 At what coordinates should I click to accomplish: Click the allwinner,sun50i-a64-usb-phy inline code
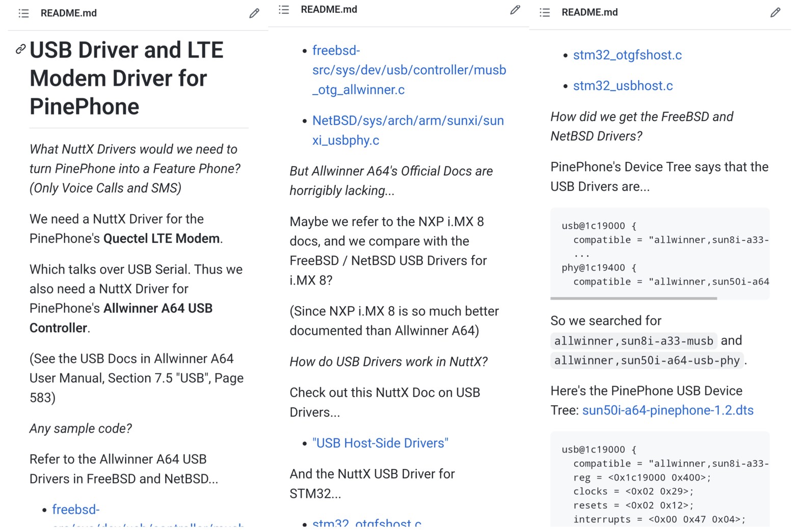(x=647, y=360)
